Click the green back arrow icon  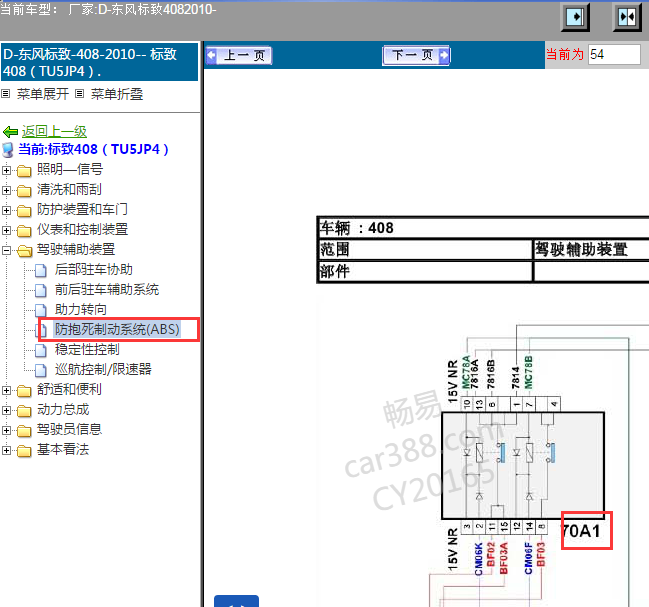tap(10, 132)
